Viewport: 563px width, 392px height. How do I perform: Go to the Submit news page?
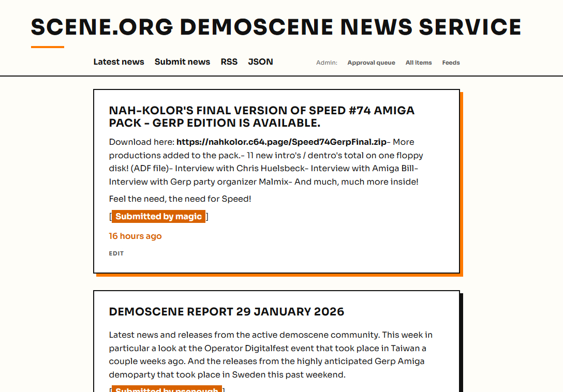pyautogui.click(x=182, y=62)
